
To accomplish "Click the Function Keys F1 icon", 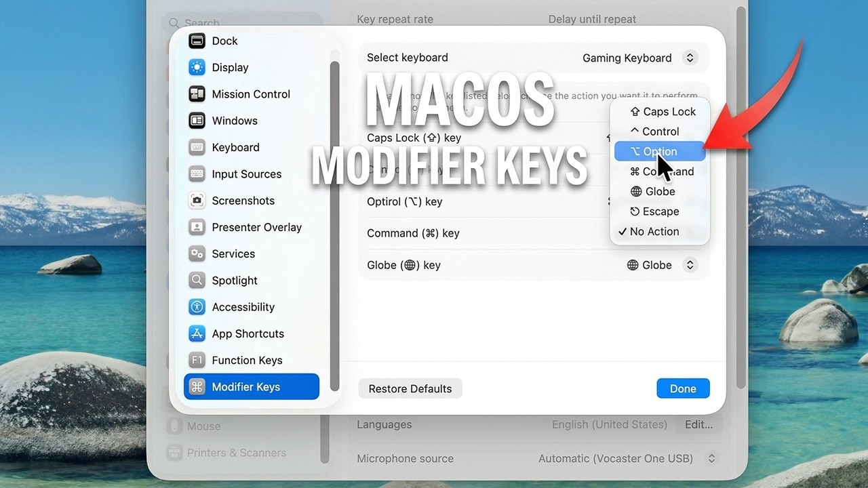I will tap(197, 361).
